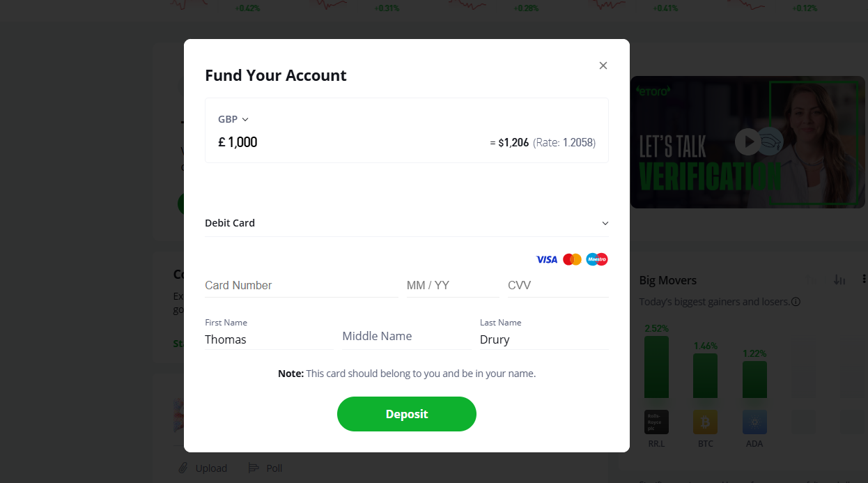Select the BTC Bitcoin icon
Image resolution: width=868 pixels, height=483 pixels.
(705, 422)
